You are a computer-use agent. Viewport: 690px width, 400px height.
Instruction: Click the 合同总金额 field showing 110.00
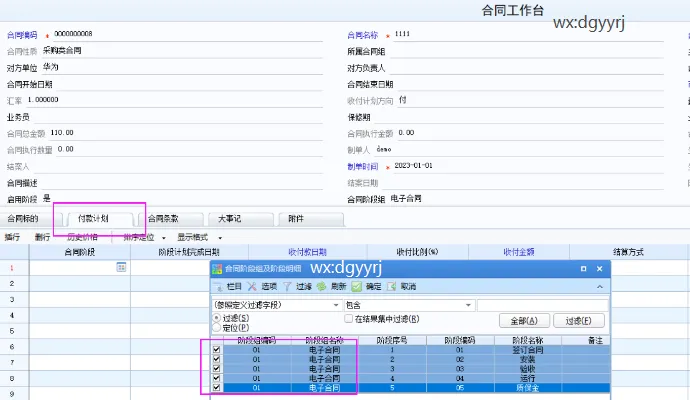click(186, 133)
